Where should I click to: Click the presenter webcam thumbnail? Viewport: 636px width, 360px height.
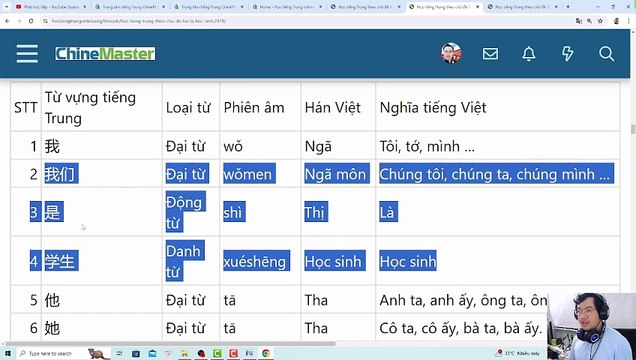(x=591, y=326)
